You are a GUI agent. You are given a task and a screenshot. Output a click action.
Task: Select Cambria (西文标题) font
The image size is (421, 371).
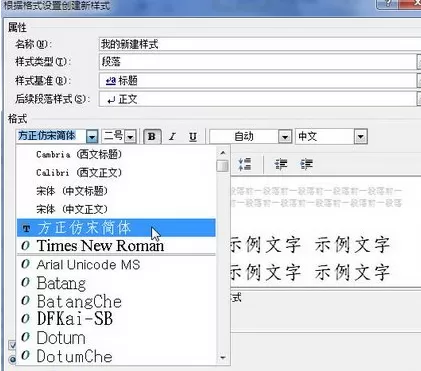116,154
